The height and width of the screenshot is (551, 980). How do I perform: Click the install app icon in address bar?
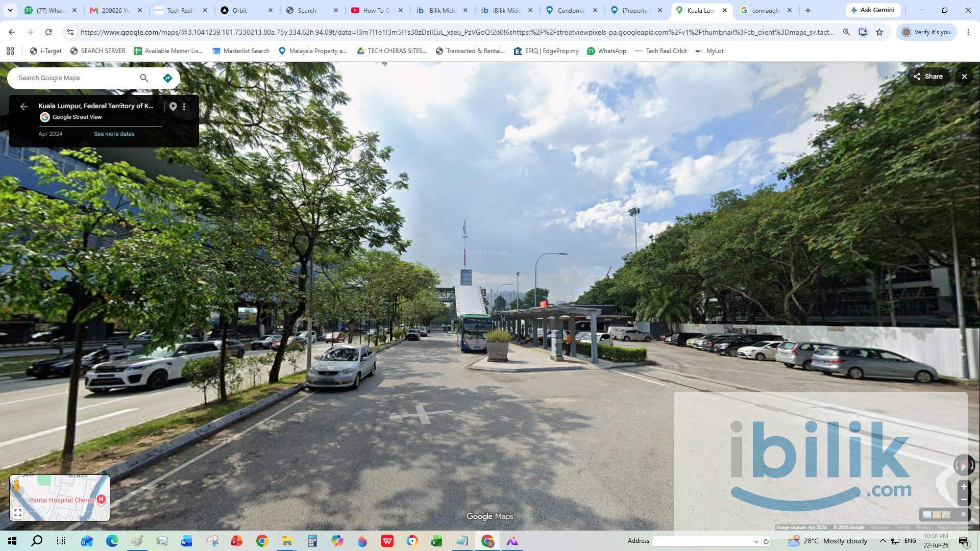click(x=863, y=32)
